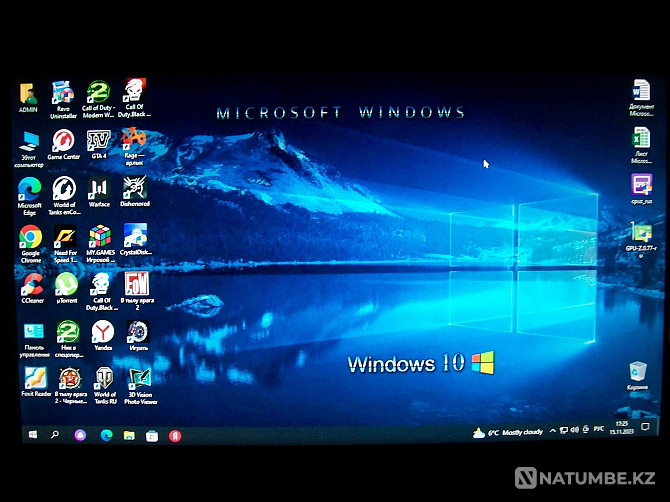Viewport: 670px width, 502px height.
Task: Select the Excel Лист Microsoft file
Action: tap(641, 146)
